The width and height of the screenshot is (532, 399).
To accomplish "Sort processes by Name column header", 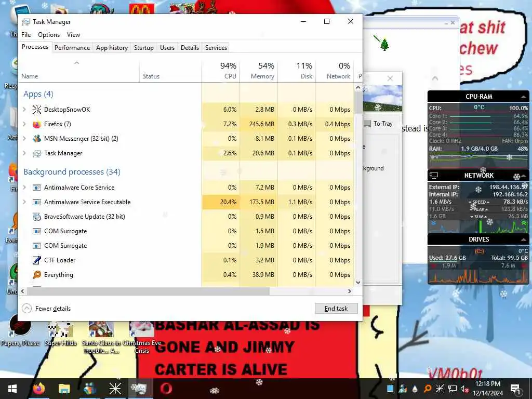I will 79,71.
